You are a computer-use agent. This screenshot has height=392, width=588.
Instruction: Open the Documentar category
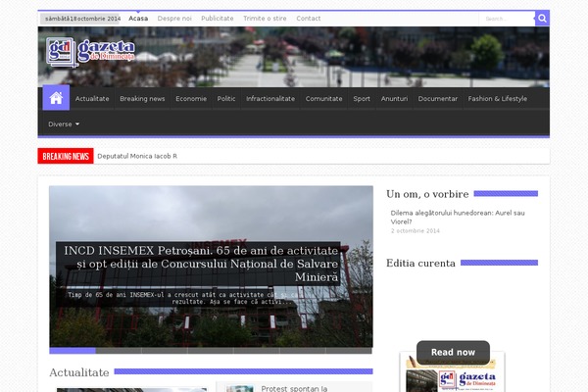click(x=438, y=99)
